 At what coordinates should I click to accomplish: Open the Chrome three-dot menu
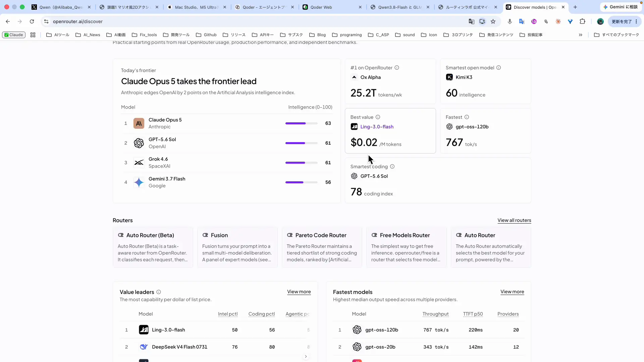tap(636, 21)
